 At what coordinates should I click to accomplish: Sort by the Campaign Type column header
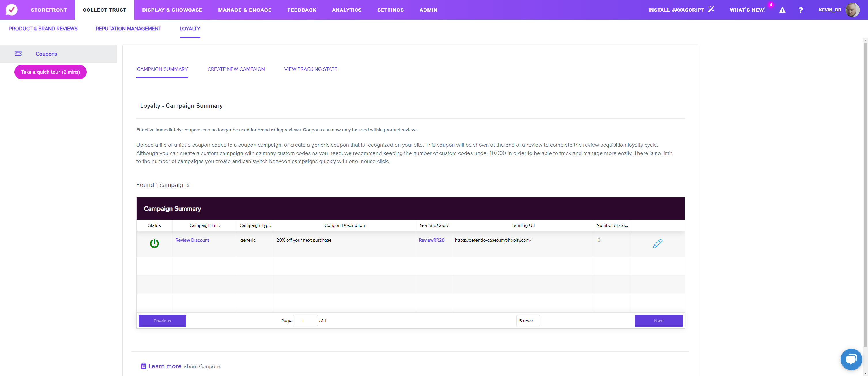[x=255, y=225]
